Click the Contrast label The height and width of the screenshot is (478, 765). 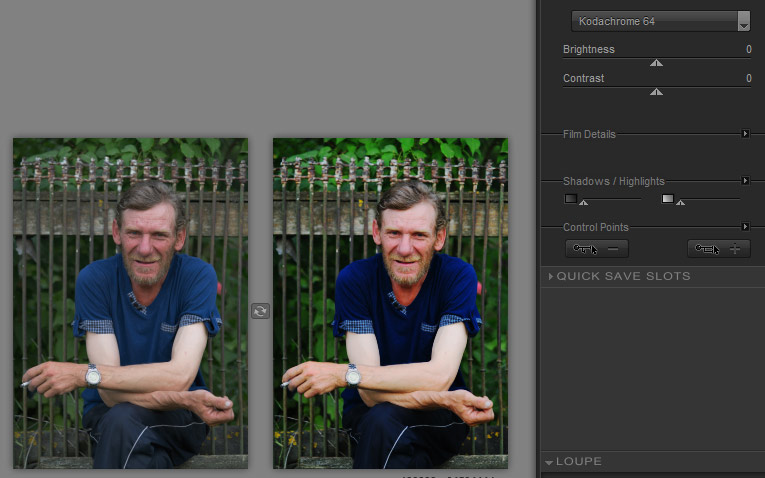click(x=584, y=78)
